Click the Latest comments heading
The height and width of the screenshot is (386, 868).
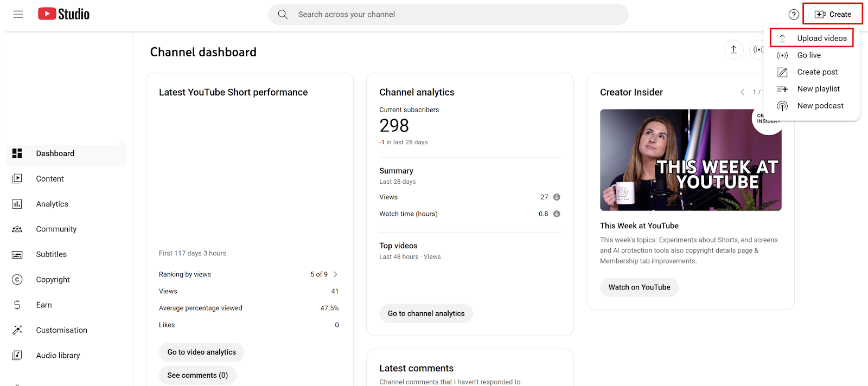tap(416, 369)
